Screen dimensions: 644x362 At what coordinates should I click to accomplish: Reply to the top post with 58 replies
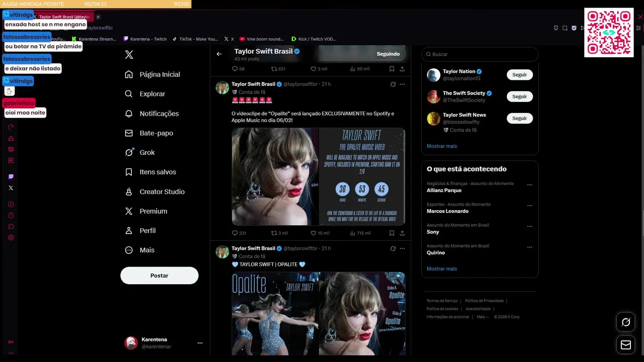pos(238,69)
